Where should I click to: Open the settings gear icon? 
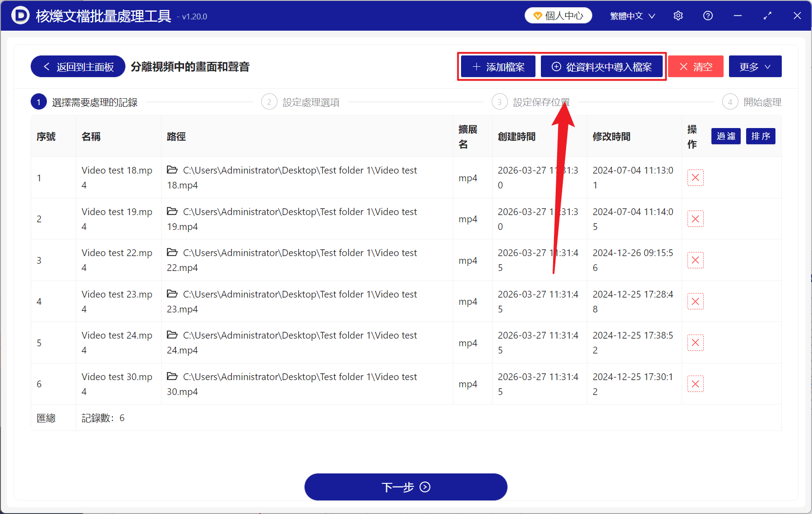[678, 15]
